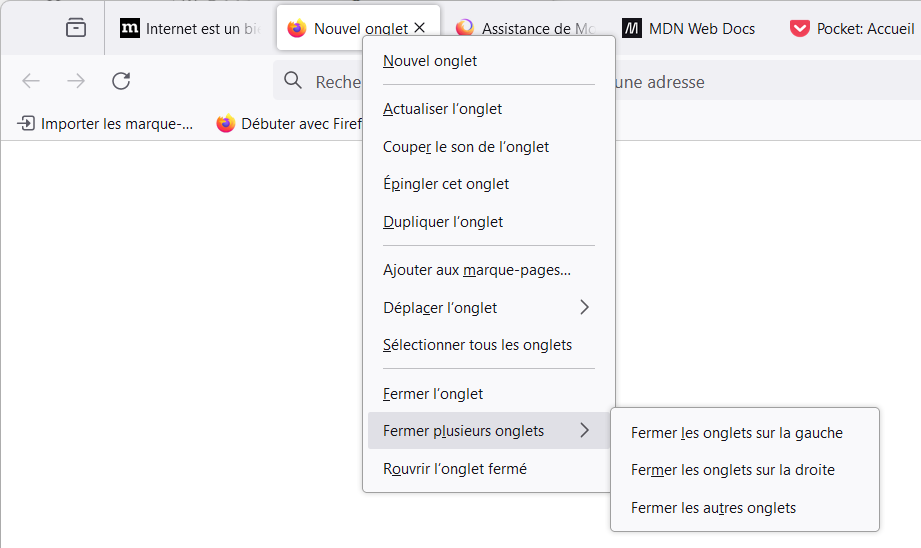Switch to the Internet est un bien tab

click(190, 28)
